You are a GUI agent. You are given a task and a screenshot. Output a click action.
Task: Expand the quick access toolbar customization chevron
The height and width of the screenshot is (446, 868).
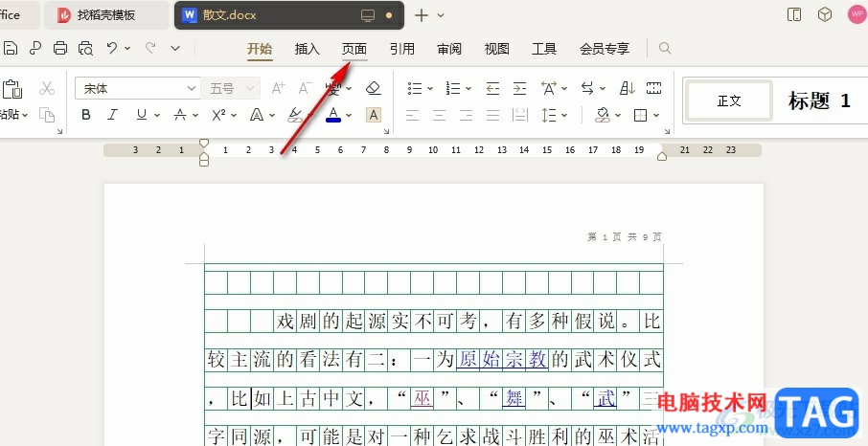[x=175, y=49]
